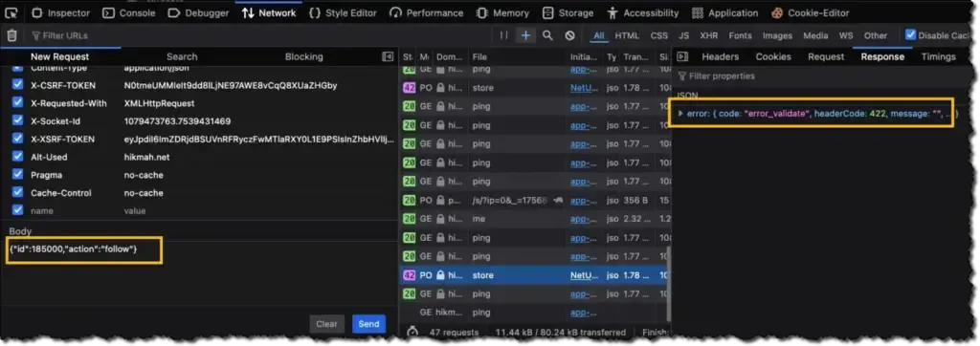Switch to the Memory panel
This screenshot has width=980, height=346.
click(x=501, y=12)
